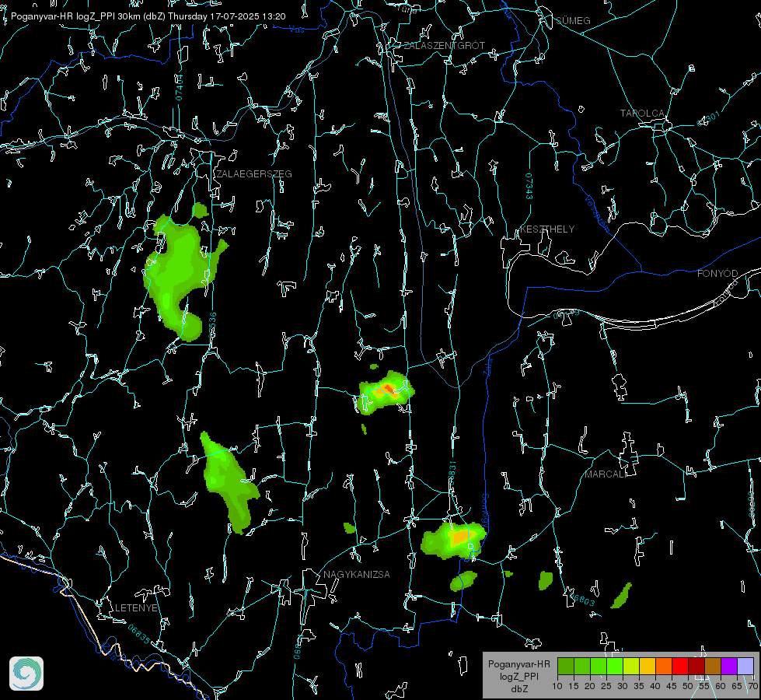Click the TAPOLCA city label

(x=642, y=114)
